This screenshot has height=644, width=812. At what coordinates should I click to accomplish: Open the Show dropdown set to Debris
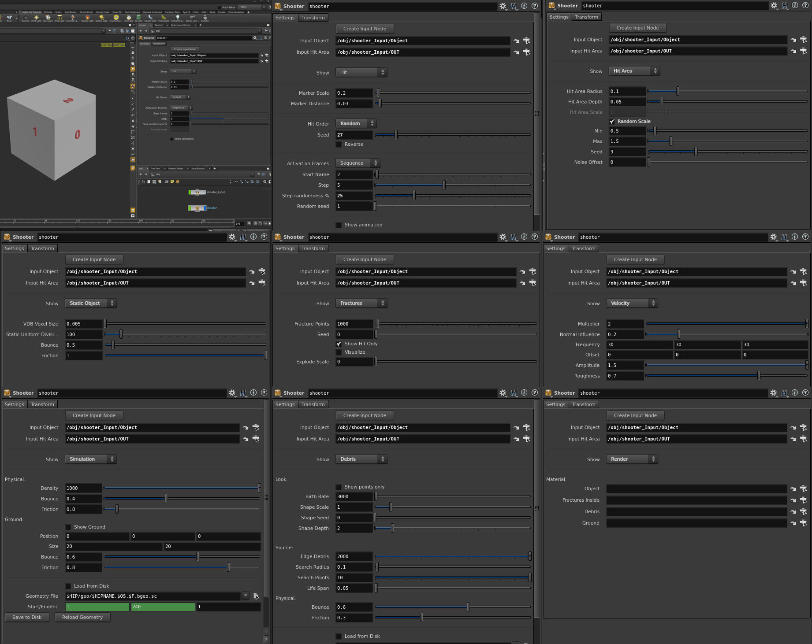(361, 459)
